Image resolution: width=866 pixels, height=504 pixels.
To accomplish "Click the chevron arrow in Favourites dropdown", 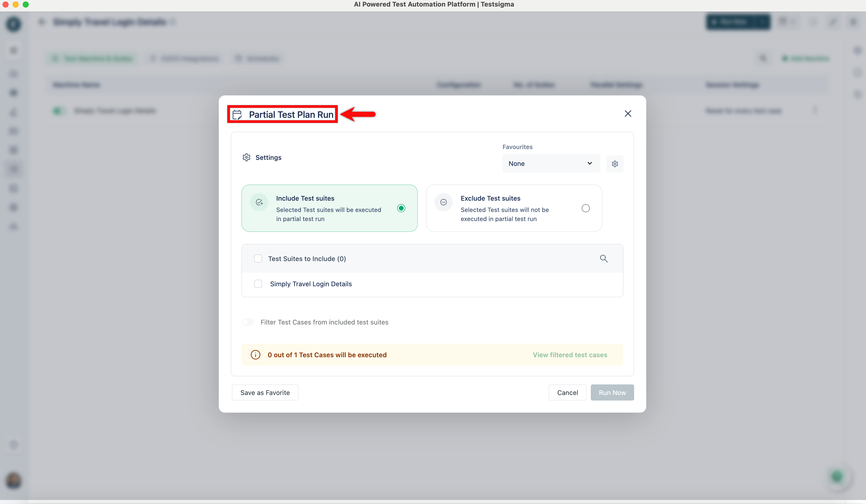I will [590, 163].
